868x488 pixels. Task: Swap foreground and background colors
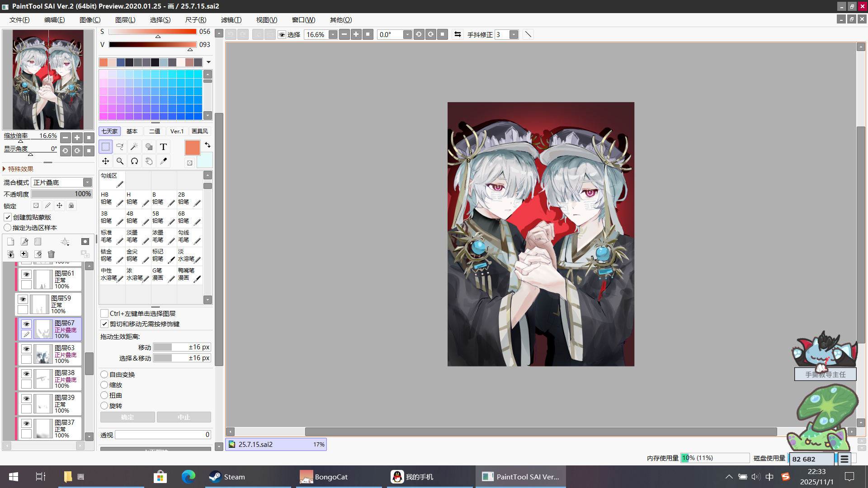tap(208, 145)
